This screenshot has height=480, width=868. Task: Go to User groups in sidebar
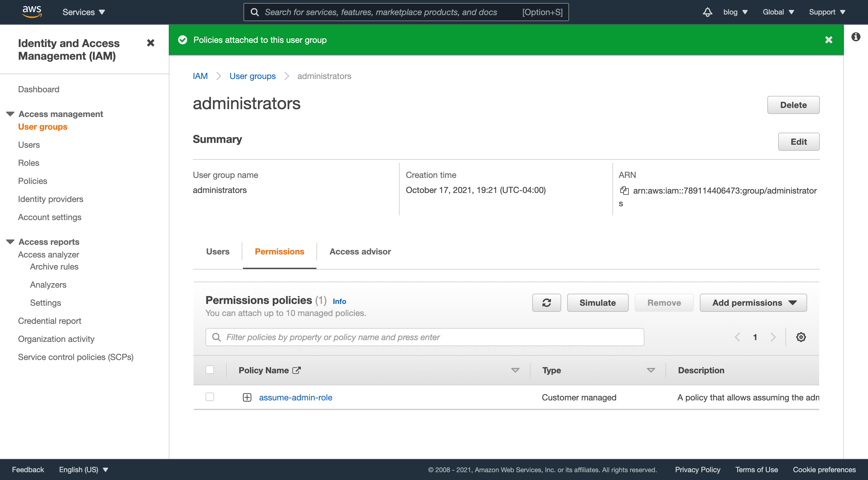coord(43,127)
